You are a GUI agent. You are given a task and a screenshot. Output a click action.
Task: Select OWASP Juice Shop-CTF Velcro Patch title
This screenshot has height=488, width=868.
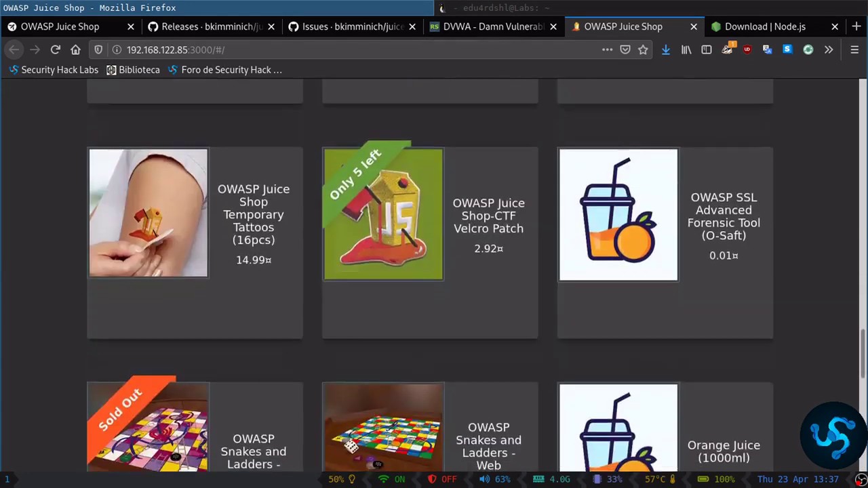[x=488, y=216]
